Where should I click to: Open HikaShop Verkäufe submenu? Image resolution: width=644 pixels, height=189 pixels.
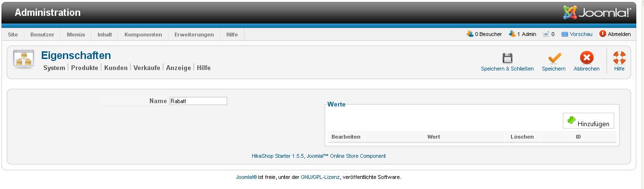tap(146, 68)
